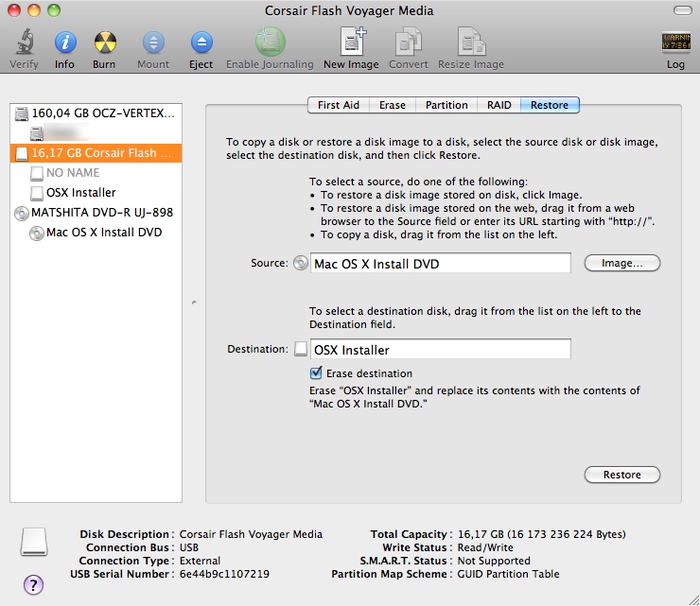Click the S.M.A.R.T. Status Not Supported value
Image resolution: width=700 pixels, height=606 pixels.
[494, 561]
